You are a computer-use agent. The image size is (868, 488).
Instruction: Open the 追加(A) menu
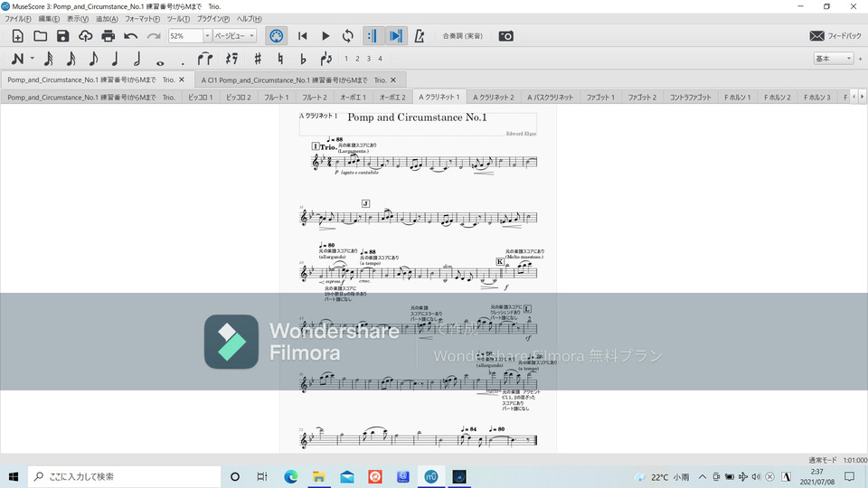[x=107, y=19]
